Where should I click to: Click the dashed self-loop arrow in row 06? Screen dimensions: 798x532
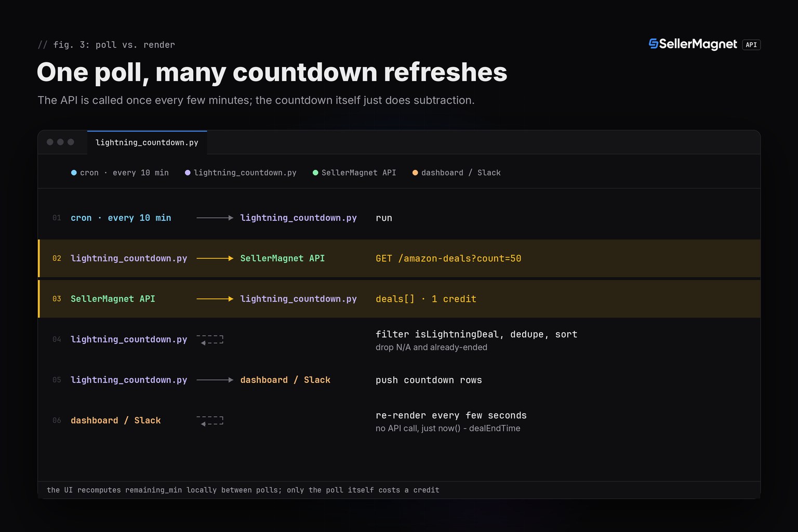click(x=210, y=420)
